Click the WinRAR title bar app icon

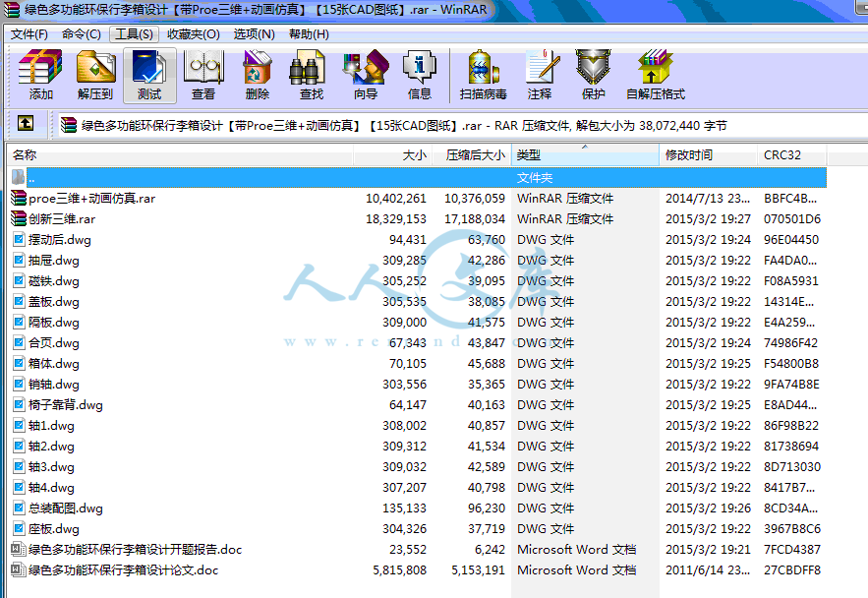pos(12,10)
